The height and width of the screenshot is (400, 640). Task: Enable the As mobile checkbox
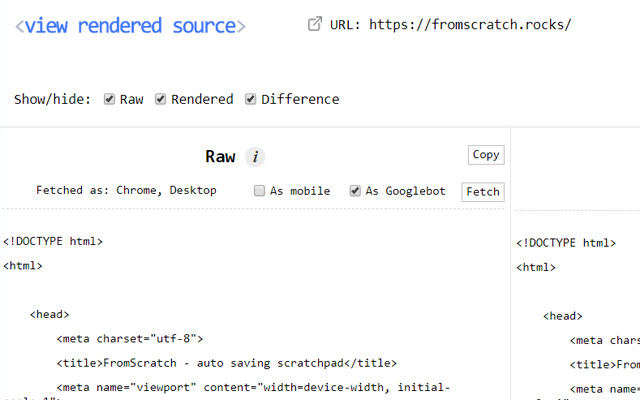(259, 190)
